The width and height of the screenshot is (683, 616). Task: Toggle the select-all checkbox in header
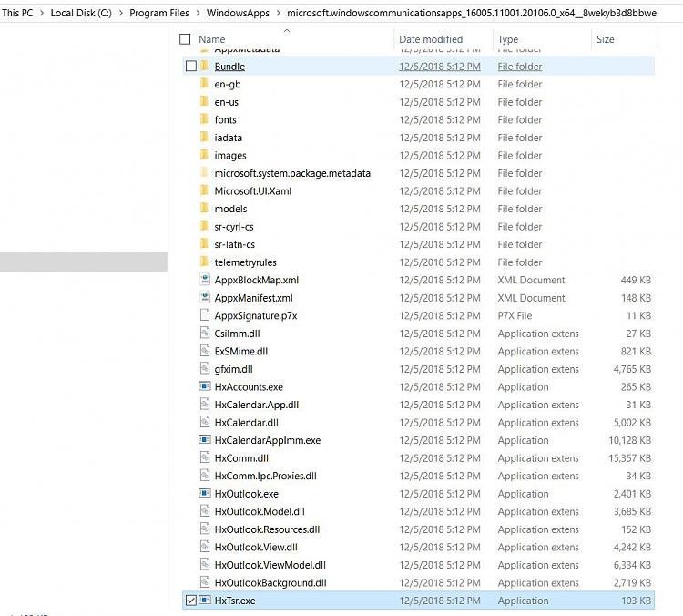pyautogui.click(x=185, y=39)
